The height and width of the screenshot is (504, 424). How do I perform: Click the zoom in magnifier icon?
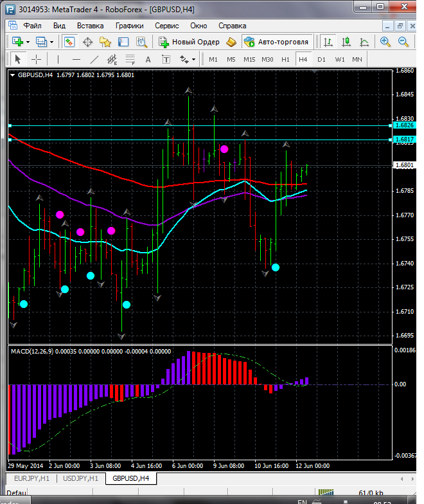385,42
